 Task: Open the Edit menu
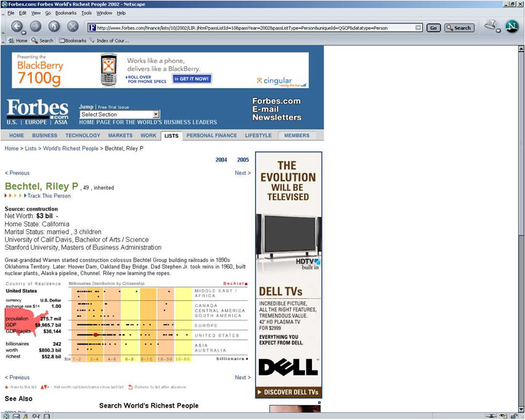[x=22, y=13]
